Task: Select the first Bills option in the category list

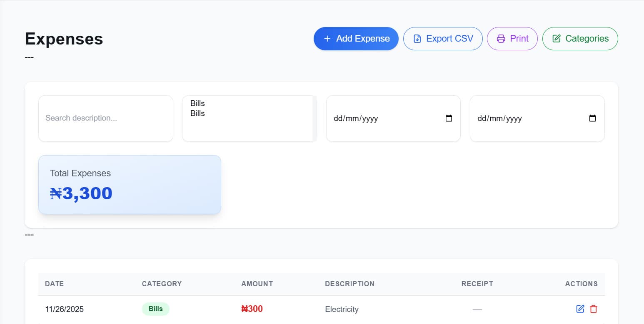Action: [197, 103]
